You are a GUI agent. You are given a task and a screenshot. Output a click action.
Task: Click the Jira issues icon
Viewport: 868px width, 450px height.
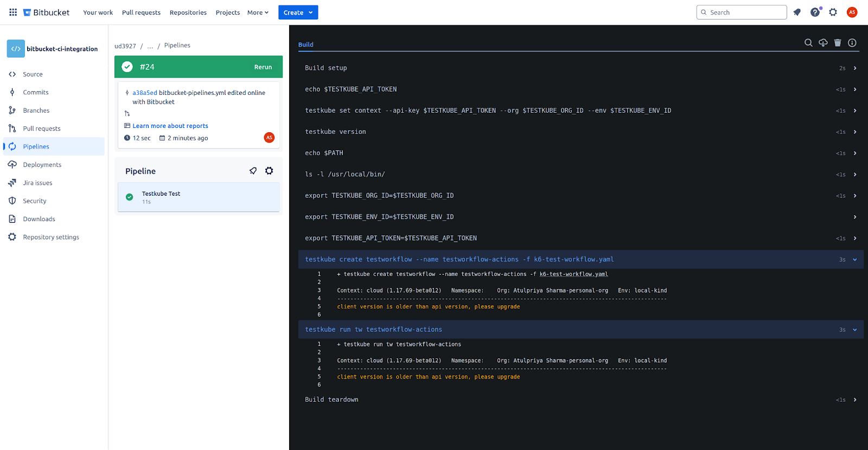12,183
